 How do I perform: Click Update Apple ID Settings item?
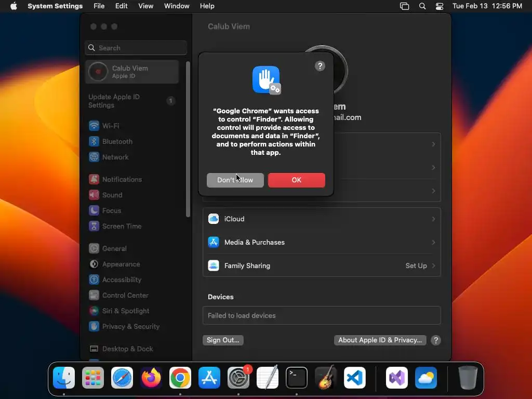click(x=132, y=101)
